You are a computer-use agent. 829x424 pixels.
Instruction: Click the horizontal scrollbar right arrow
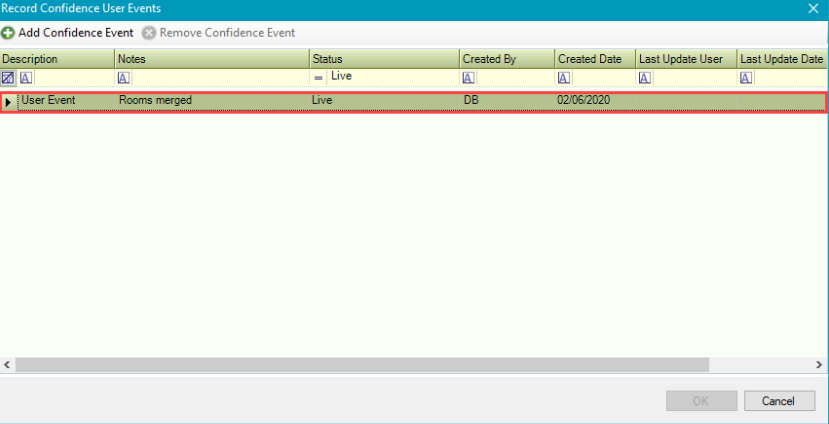pos(821,365)
